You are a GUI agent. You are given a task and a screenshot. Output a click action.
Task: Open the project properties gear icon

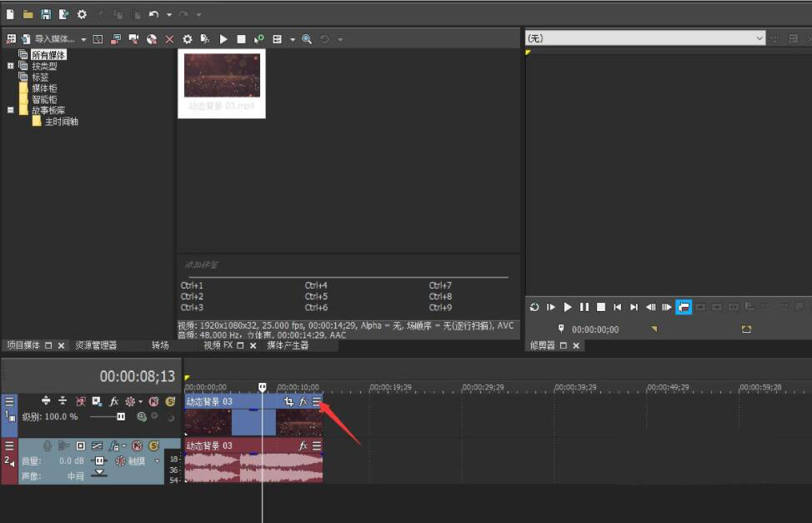[x=82, y=14]
